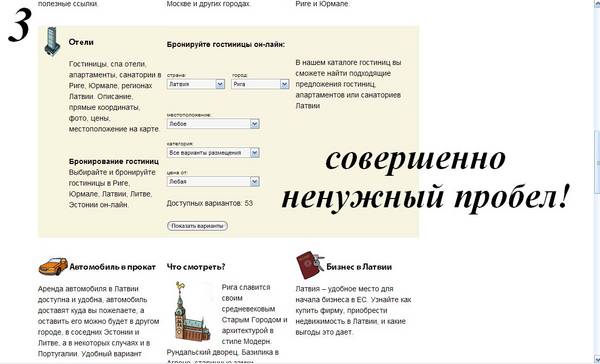Click the hotel skyscraper icon
This screenshot has height=364, width=600.
(x=52, y=41)
